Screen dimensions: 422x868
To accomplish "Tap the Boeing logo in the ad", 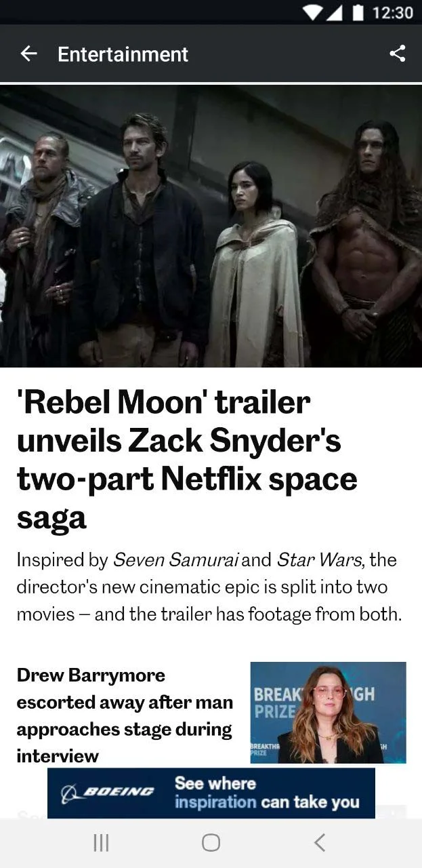I will [108, 793].
